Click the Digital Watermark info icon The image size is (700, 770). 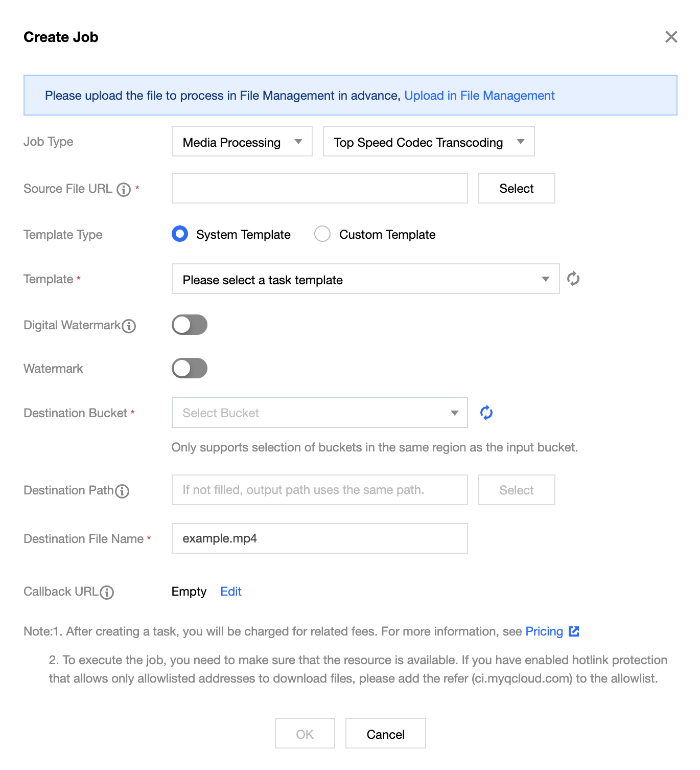pyautogui.click(x=129, y=326)
